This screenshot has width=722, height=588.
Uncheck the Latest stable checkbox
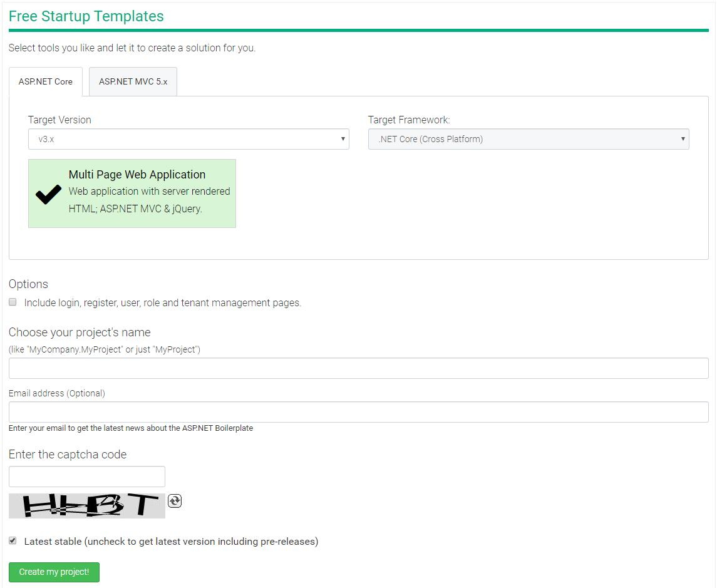point(13,540)
